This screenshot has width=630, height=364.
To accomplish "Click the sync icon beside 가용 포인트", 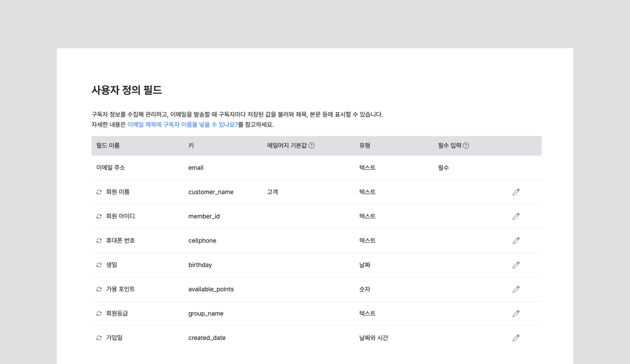I will click(99, 290).
